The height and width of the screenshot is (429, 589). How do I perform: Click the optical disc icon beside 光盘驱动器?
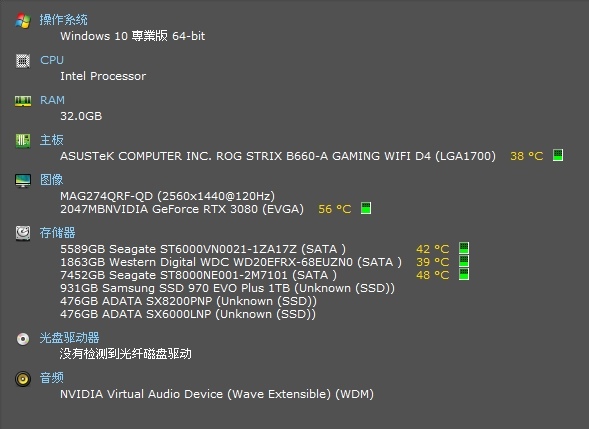click(23, 339)
